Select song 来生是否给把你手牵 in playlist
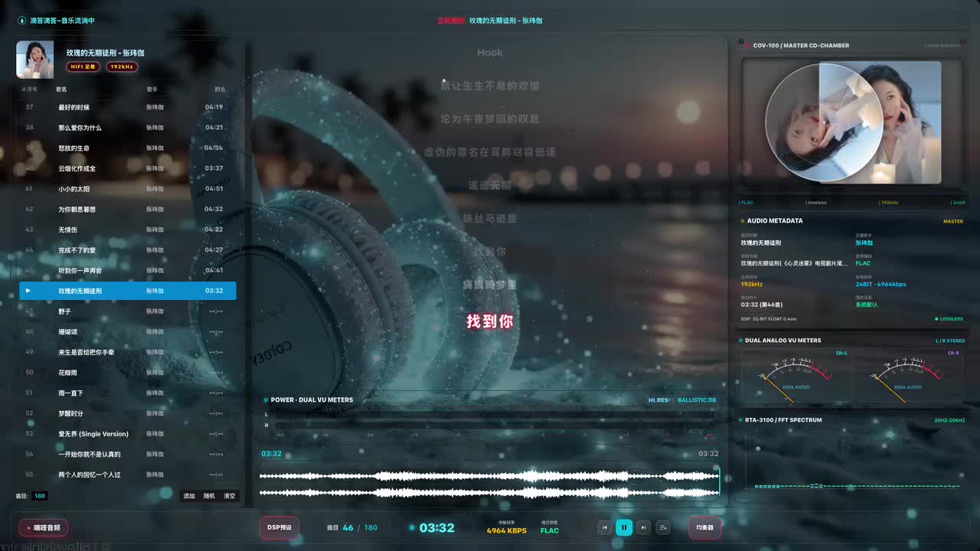This screenshot has width=980, height=551. (x=128, y=352)
